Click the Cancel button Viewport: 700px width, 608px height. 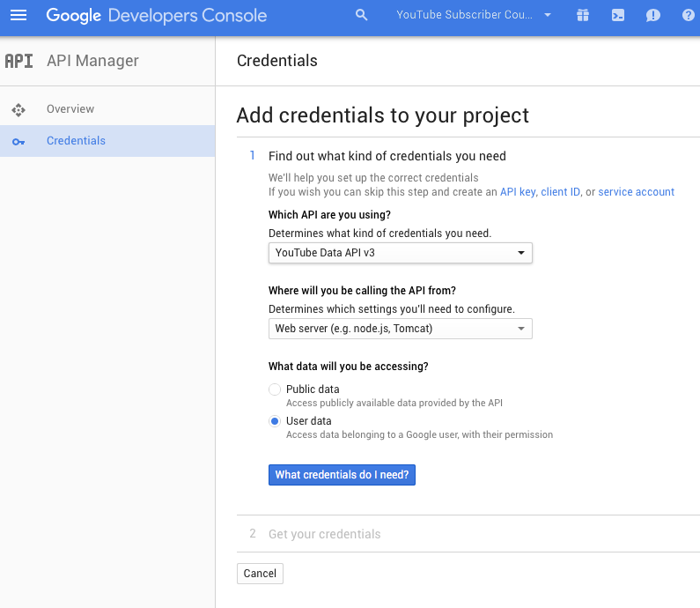260,573
